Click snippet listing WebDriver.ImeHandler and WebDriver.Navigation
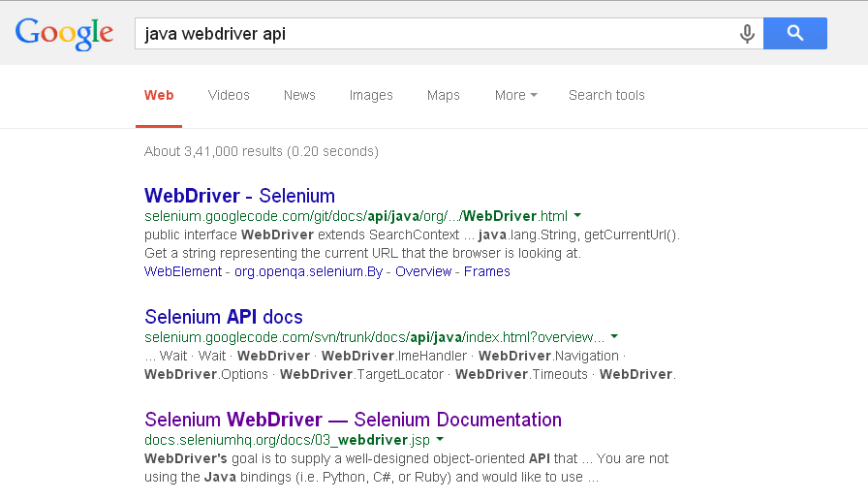 [385, 356]
